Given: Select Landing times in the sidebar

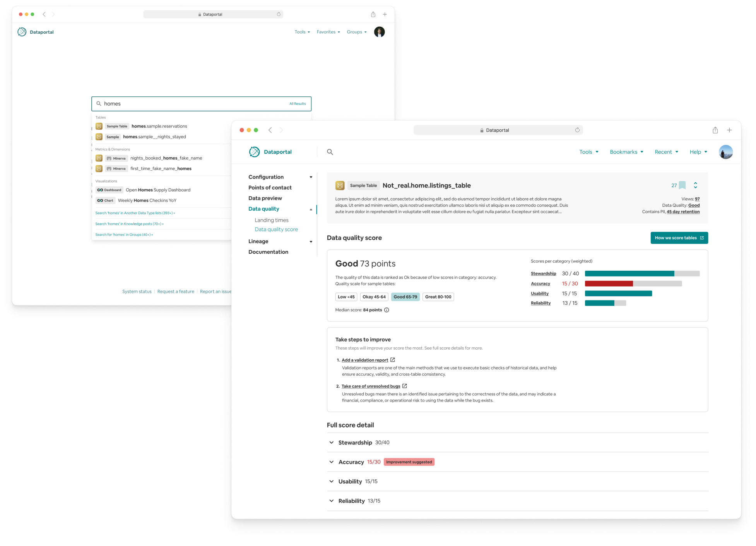Looking at the screenshot, I should (x=272, y=220).
